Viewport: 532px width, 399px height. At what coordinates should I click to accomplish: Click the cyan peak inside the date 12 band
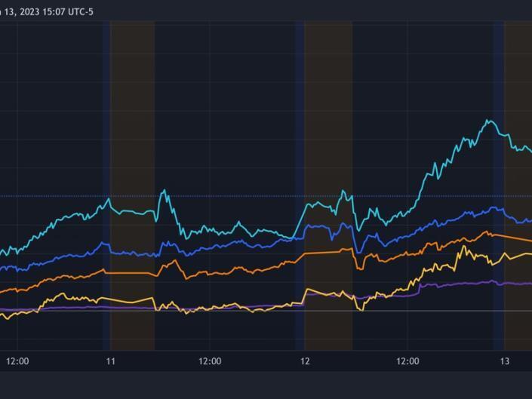[x=344, y=191]
